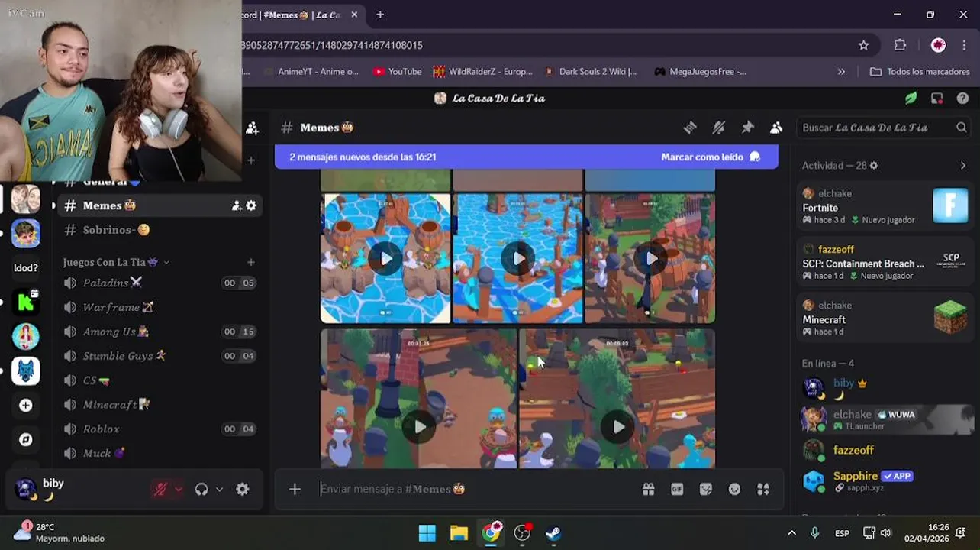Join the CS voice channel
Image resolution: width=980 pixels, height=550 pixels.
click(159, 380)
